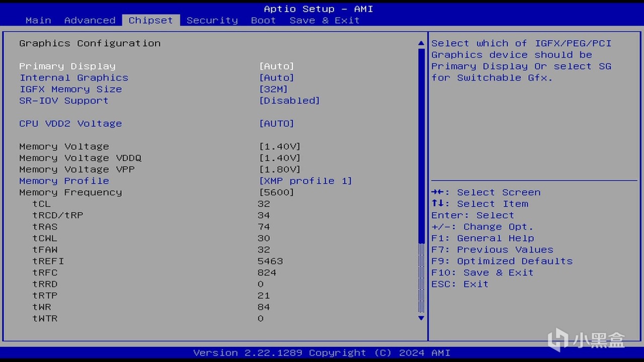Select the tREFI timing row
The image size is (644, 362).
click(48, 261)
